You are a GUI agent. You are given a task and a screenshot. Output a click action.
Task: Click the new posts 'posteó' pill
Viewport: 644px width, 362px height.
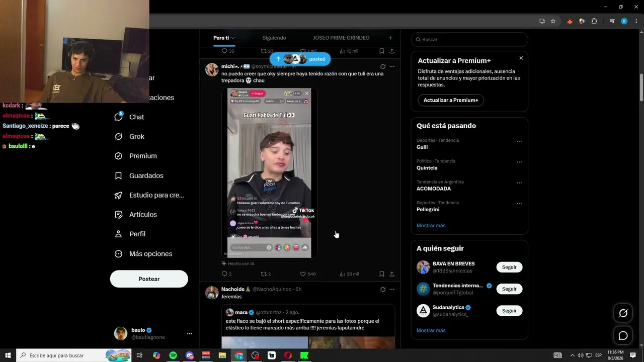pyautogui.click(x=300, y=59)
